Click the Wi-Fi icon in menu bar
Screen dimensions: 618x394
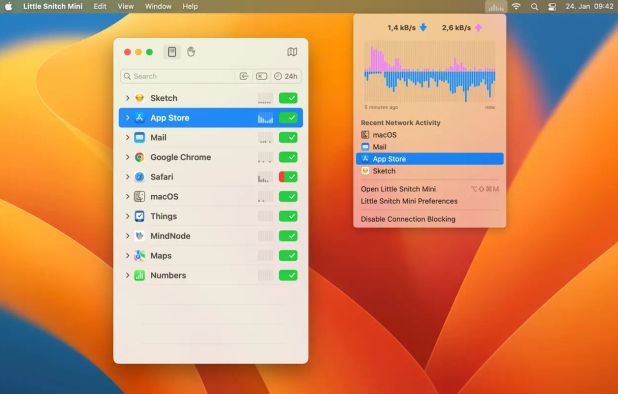(x=516, y=6)
